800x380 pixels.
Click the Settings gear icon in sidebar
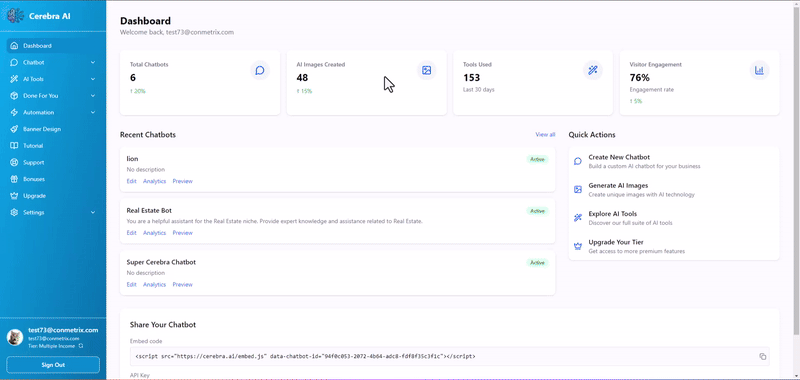pyautogui.click(x=14, y=212)
